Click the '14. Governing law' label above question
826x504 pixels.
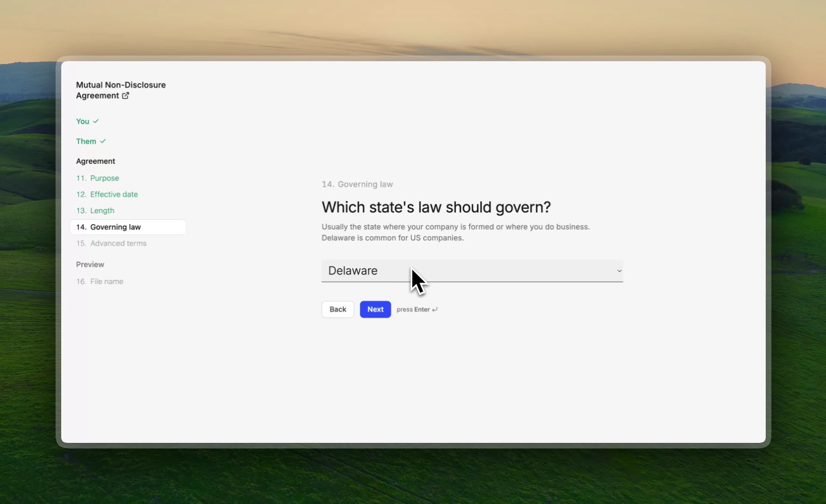click(357, 184)
